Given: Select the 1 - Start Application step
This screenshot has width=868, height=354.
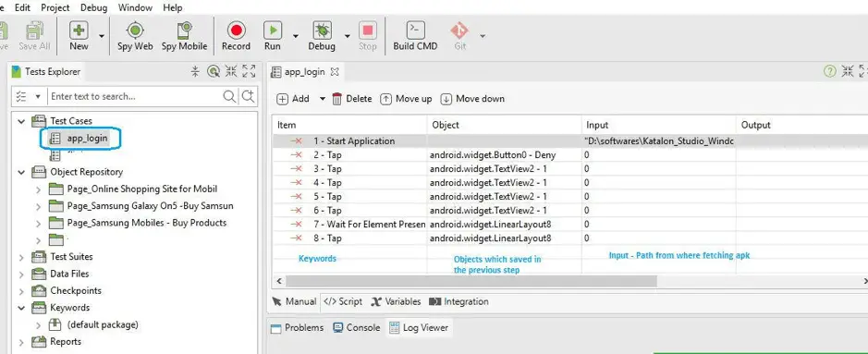Looking at the screenshot, I should pyautogui.click(x=354, y=141).
